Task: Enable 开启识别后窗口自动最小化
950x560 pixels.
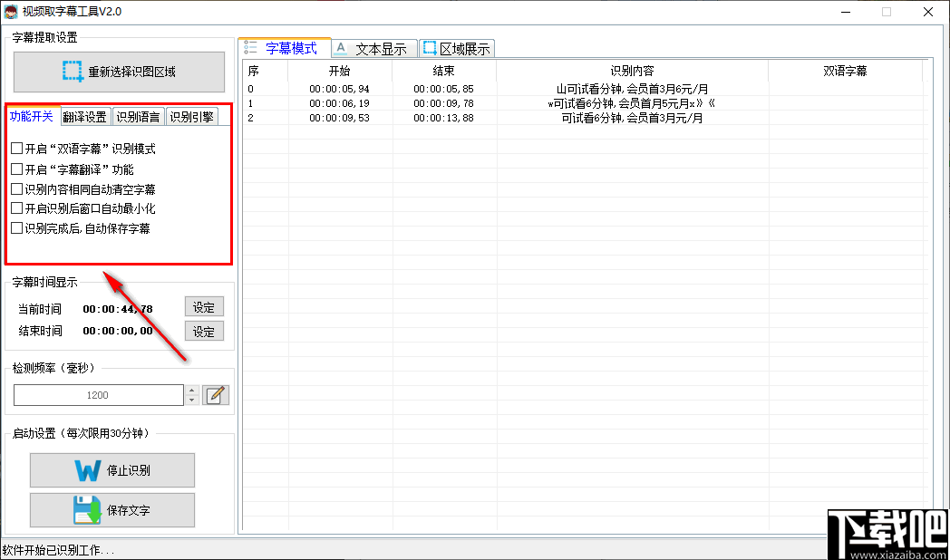Action: tap(15, 209)
